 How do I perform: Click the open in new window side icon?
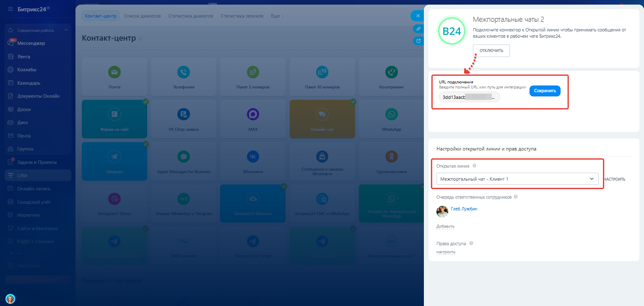click(x=418, y=41)
